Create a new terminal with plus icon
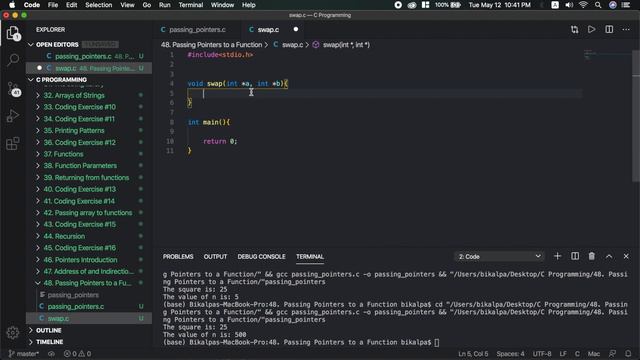Viewport: 640px width, 360px height. 557,256
